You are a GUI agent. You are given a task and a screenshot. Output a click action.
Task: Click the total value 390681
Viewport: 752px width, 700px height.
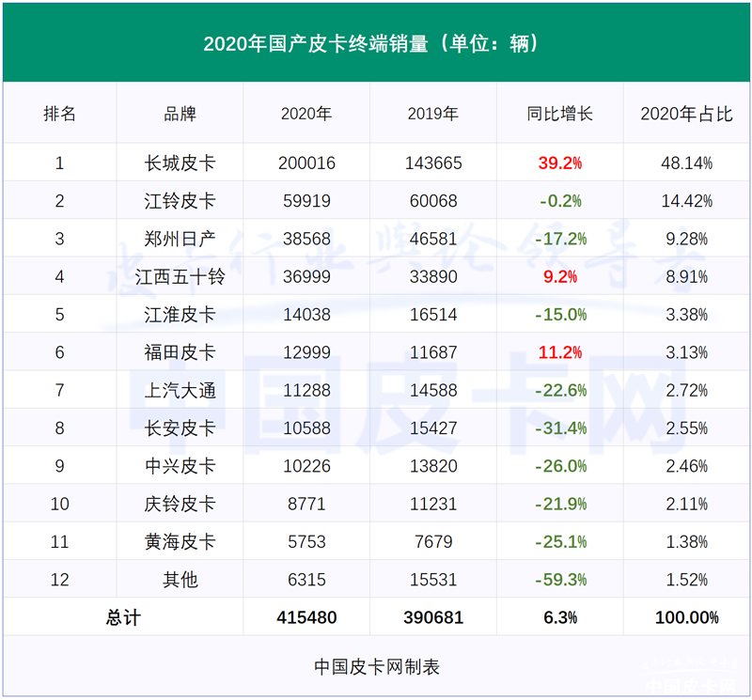[x=433, y=617]
